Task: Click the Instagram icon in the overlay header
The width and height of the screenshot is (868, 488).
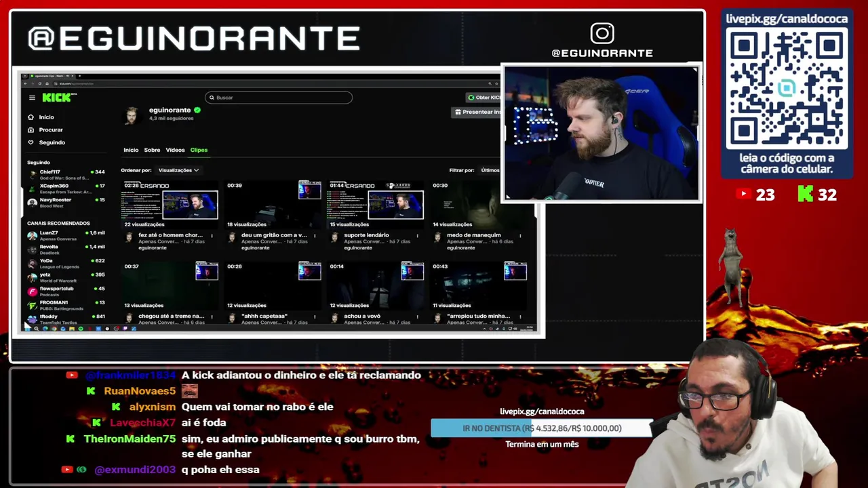Action: (602, 33)
